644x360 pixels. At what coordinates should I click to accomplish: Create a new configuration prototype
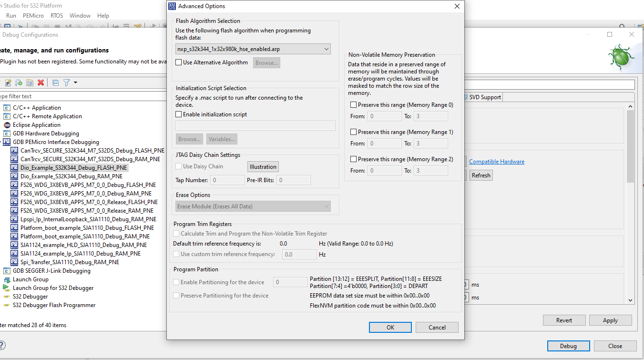tap(8, 82)
